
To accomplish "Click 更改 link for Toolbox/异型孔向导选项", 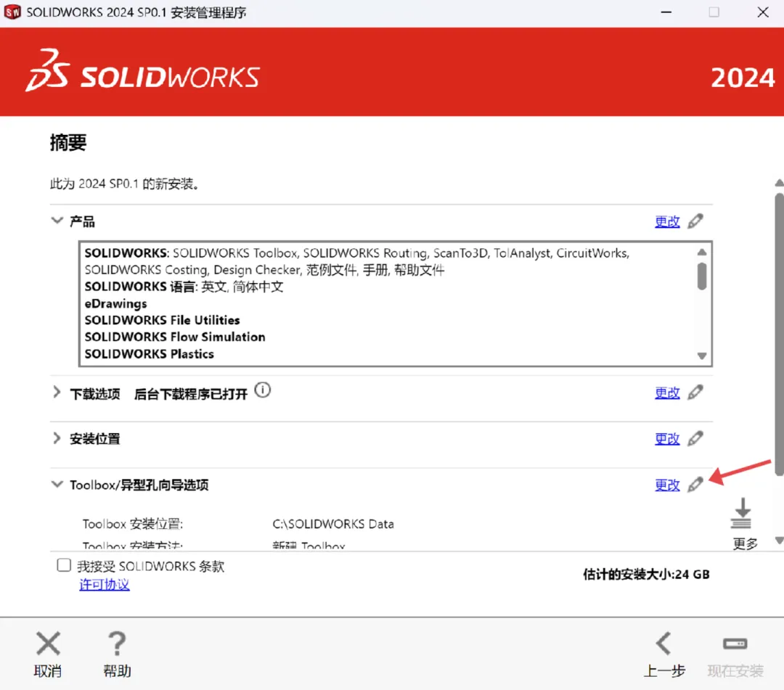I will pyautogui.click(x=668, y=485).
